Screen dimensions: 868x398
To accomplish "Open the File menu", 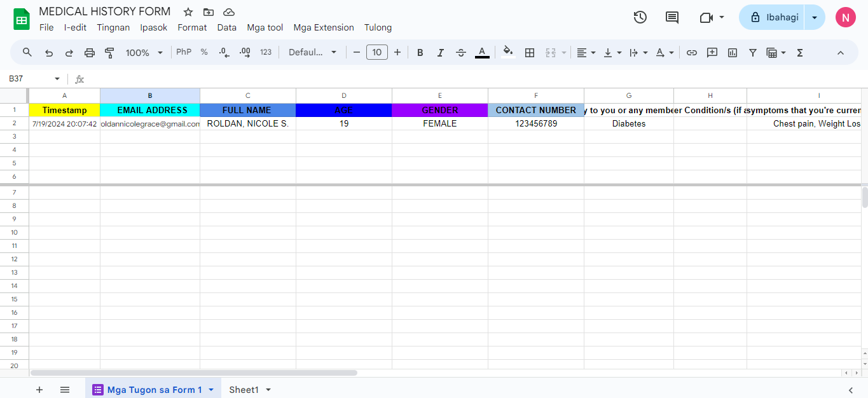I will (46, 27).
